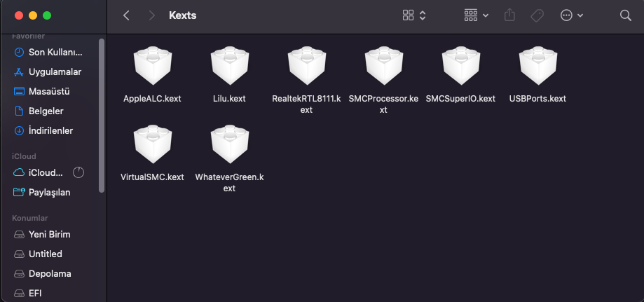Go back with the back arrow
The image size is (644, 302).
(x=126, y=15)
